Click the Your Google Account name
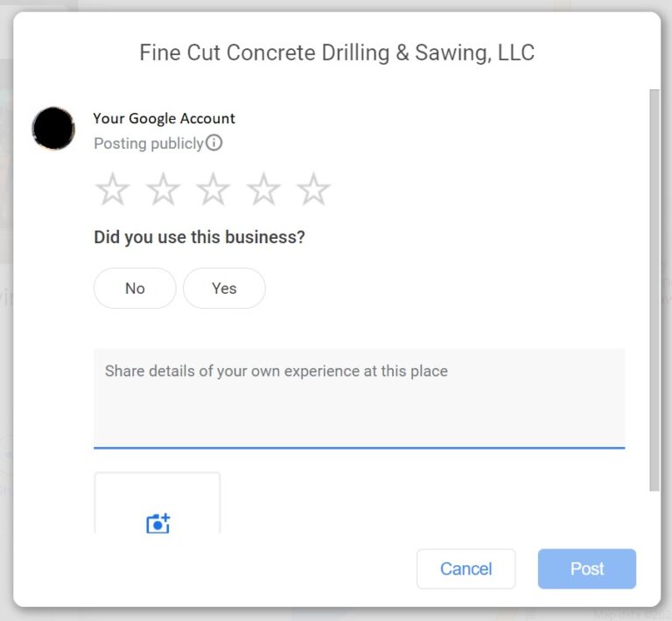 point(164,119)
